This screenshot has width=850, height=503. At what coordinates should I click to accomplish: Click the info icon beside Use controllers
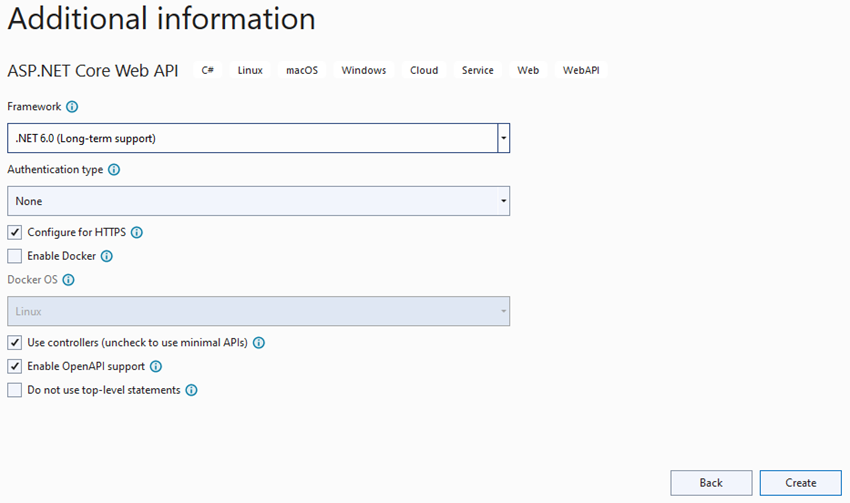click(x=259, y=343)
